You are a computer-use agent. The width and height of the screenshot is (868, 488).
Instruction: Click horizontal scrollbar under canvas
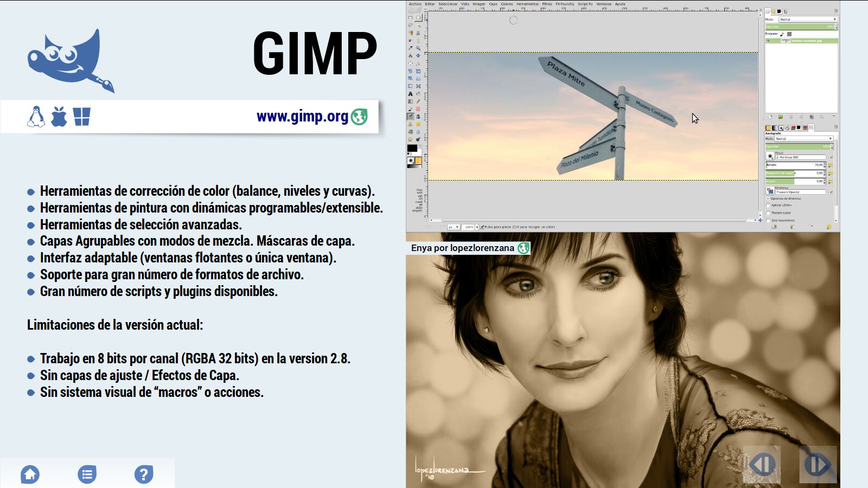[x=593, y=220]
